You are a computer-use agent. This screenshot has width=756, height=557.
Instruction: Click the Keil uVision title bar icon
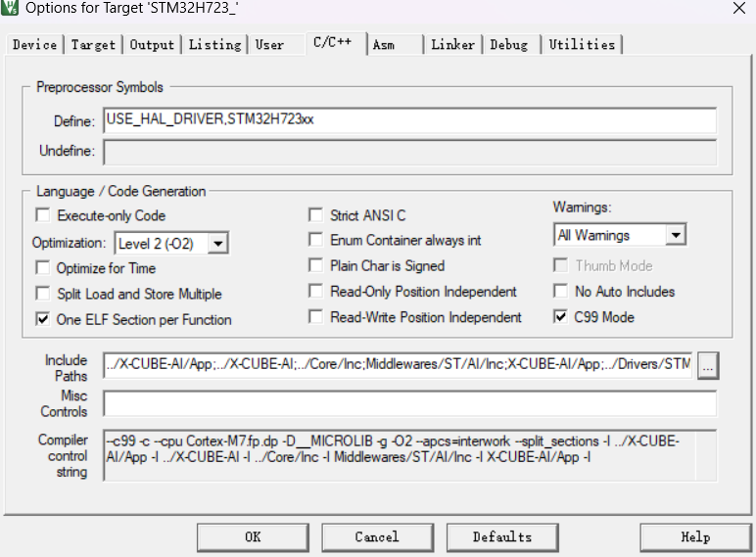10,8
